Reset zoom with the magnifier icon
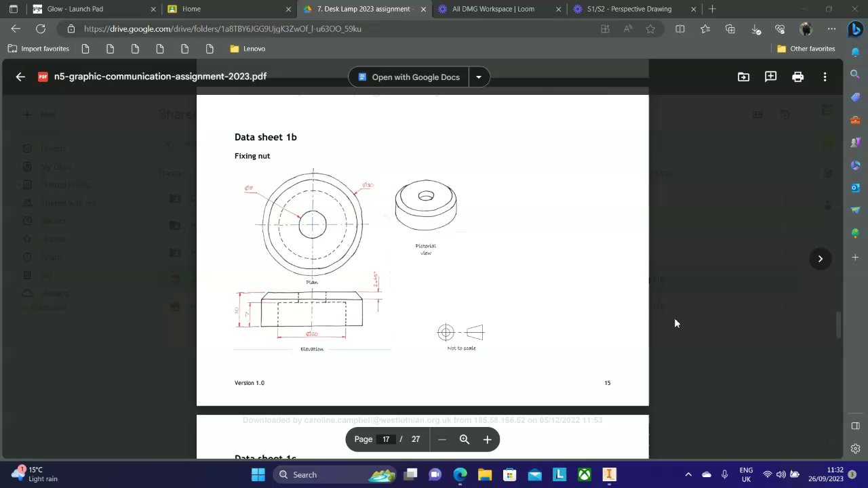Screen dimensions: 868x488 (465, 439)
